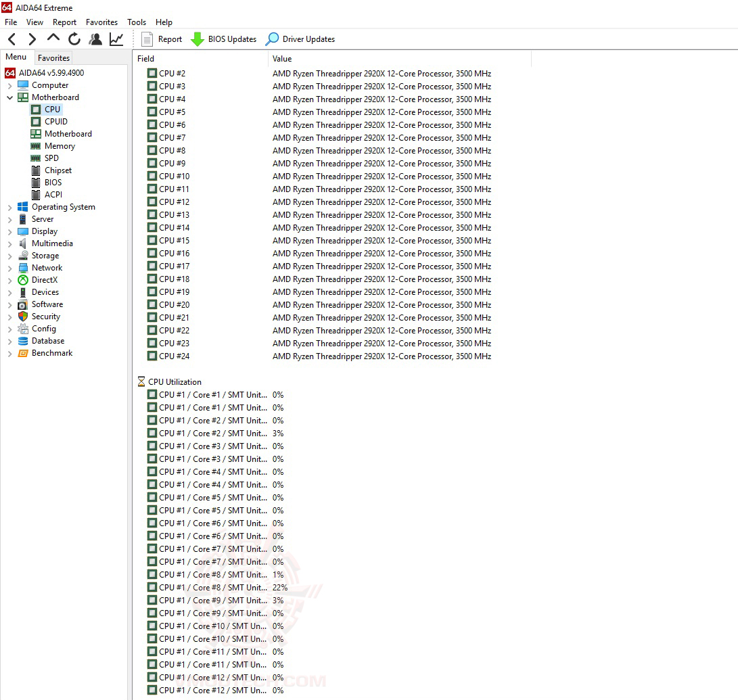Image resolution: width=738 pixels, height=700 pixels.
Task: Click the Driver Updates magnifier icon
Action: (272, 39)
